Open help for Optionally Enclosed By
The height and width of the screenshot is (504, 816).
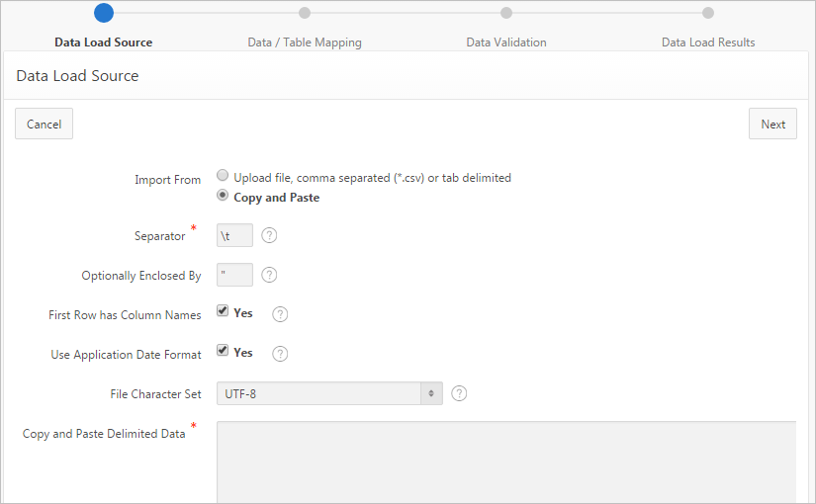[269, 276]
